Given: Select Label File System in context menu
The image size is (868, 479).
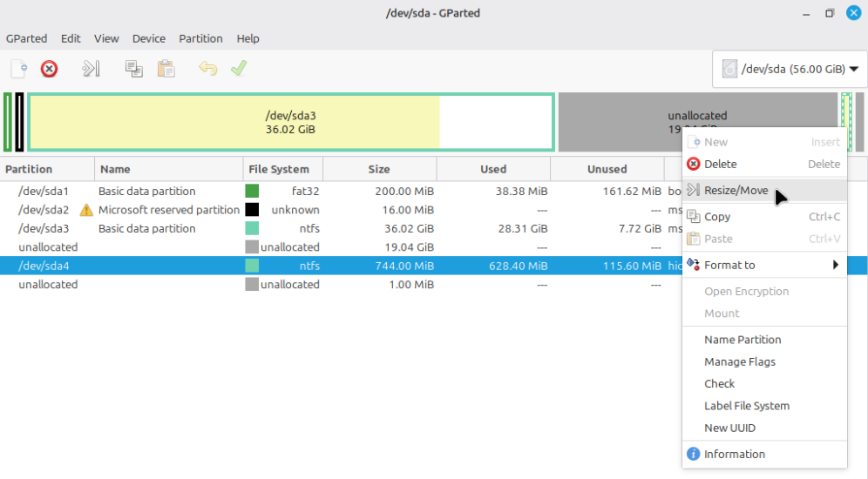Looking at the screenshot, I should 764,406.
